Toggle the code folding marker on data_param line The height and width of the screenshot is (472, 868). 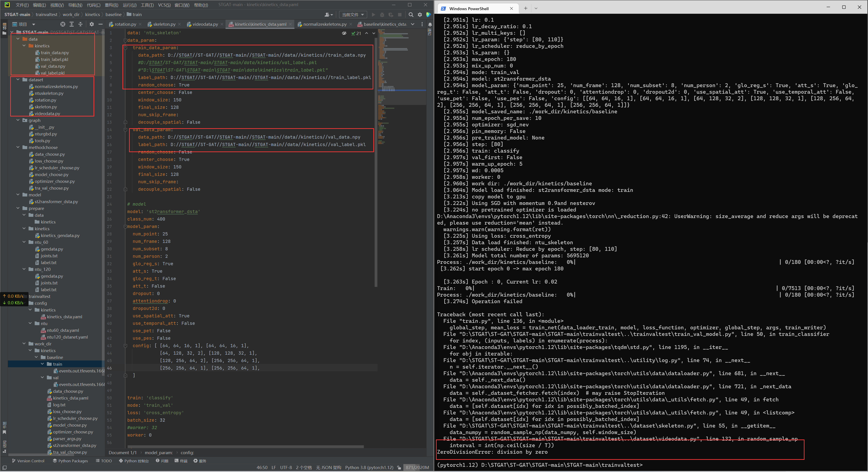(125, 40)
